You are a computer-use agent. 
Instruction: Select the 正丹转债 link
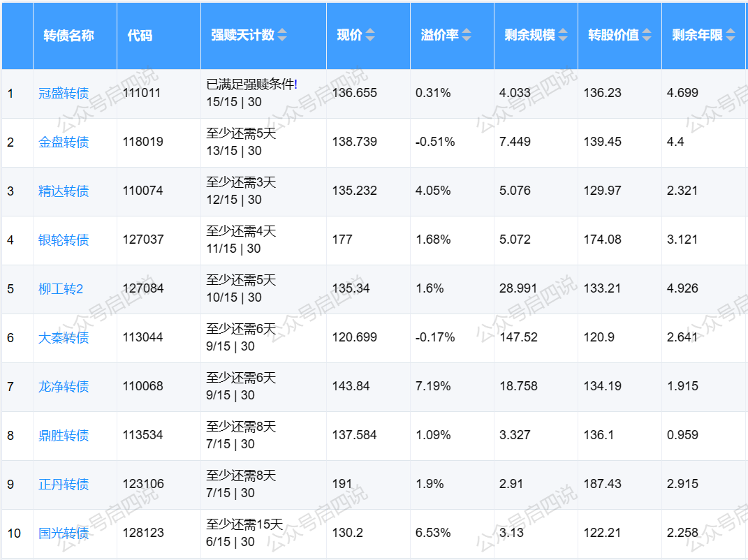pyautogui.click(x=64, y=484)
